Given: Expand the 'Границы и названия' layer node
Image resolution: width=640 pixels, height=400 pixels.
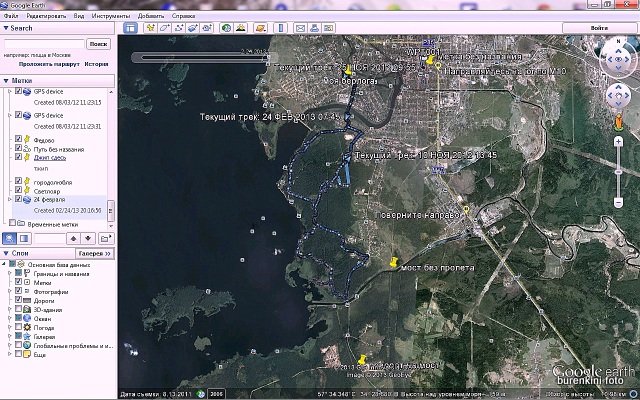Looking at the screenshot, I should click(x=10, y=273).
